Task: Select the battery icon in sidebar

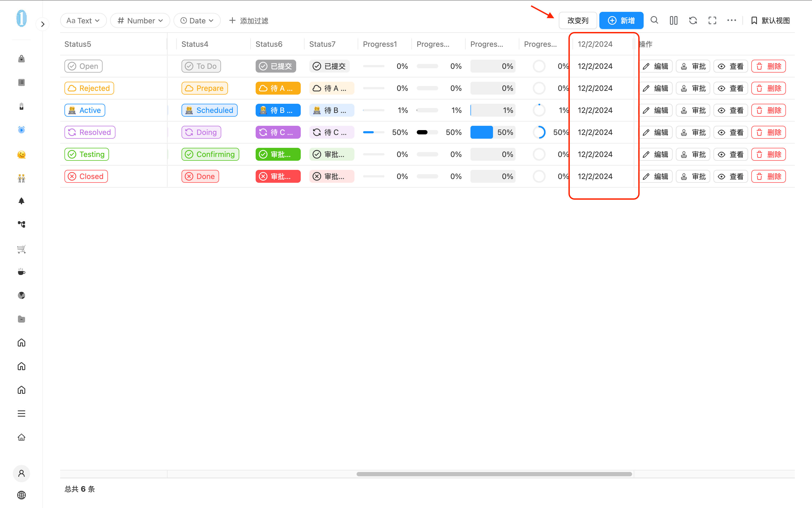Action: pyautogui.click(x=21, y=106)
